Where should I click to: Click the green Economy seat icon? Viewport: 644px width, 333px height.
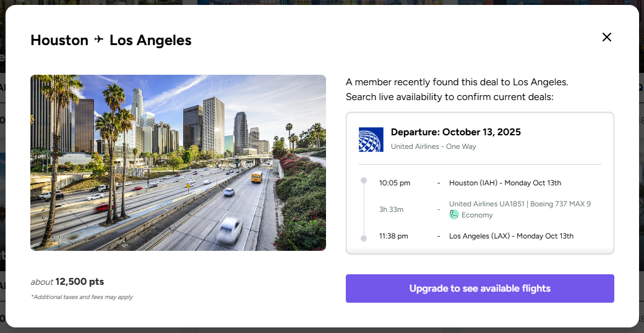click(x=454, y=214)
